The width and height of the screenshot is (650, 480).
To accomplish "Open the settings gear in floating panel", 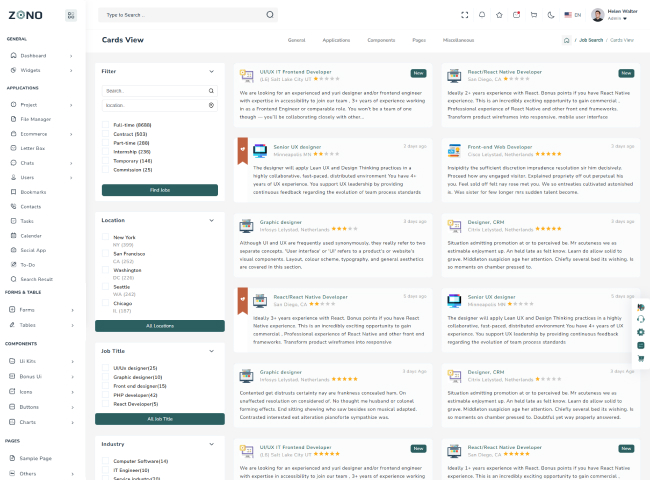I will click(640, 332).
